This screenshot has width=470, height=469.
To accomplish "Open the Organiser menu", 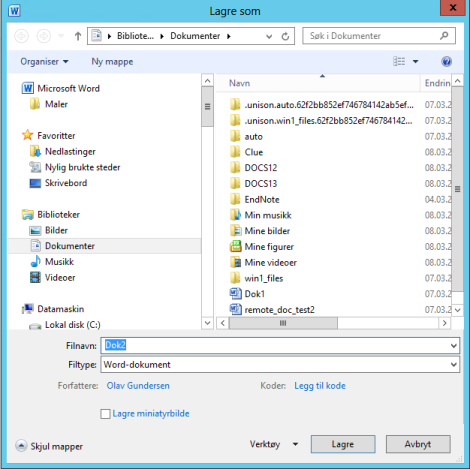I will (44, 62).
